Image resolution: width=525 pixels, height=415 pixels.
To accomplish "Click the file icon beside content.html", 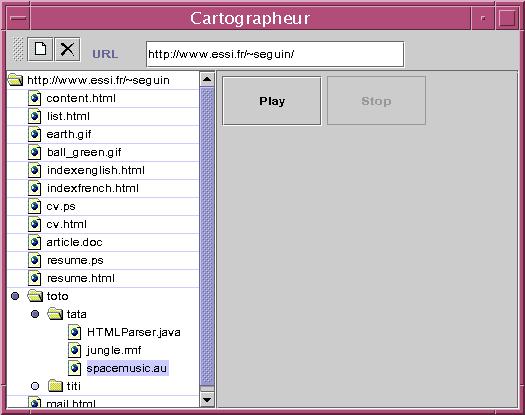I will pyautogui.click(x=35, y=98).
